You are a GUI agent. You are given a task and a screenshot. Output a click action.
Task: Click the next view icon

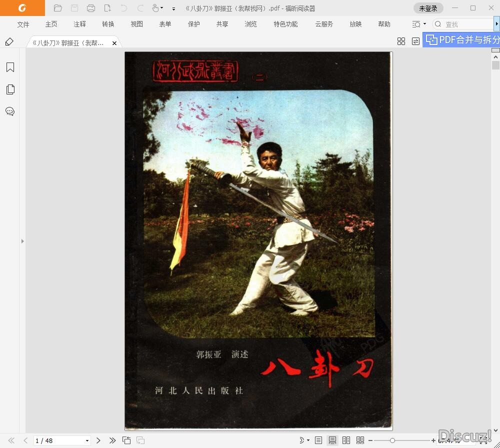[140, 440]
